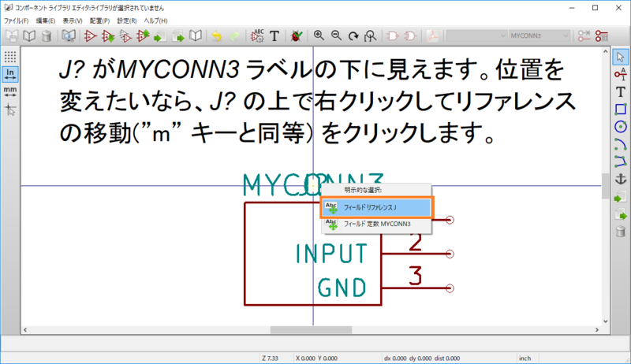Viewport: 631px width, 364px height.
Task: Click the vertical scrollbar down arrow
Action: tap(605, 321)
